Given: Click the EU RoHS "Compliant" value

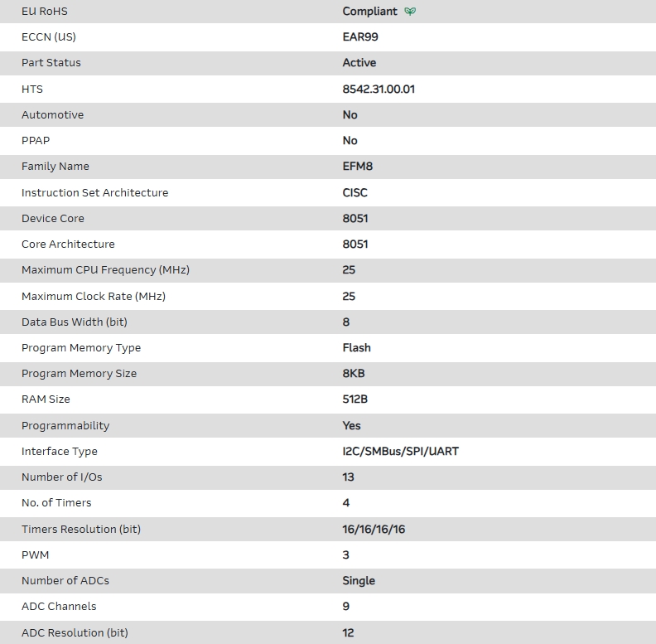Looking at the screenshot, I should (x=369, y=12).
